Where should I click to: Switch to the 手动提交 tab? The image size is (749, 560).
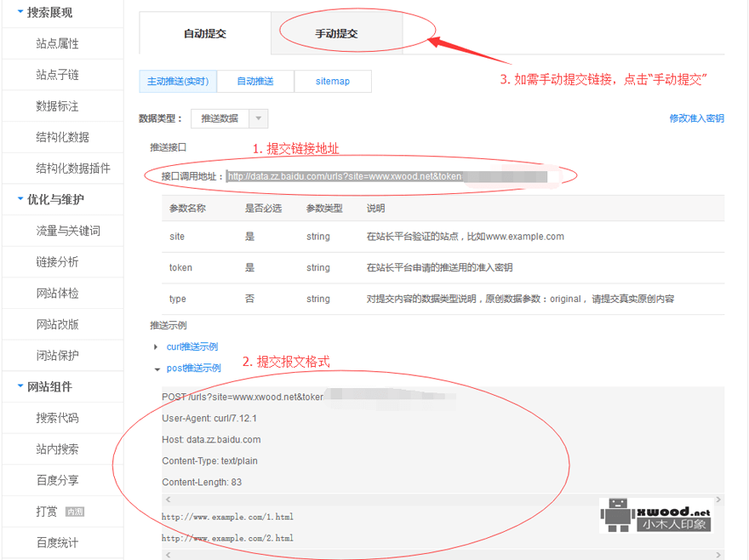coord(336,33)
